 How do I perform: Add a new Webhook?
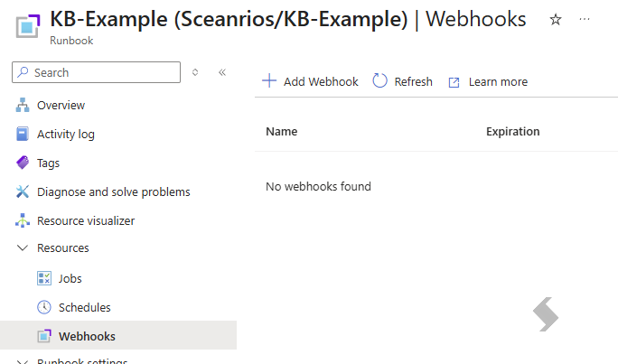click(310, 81)
